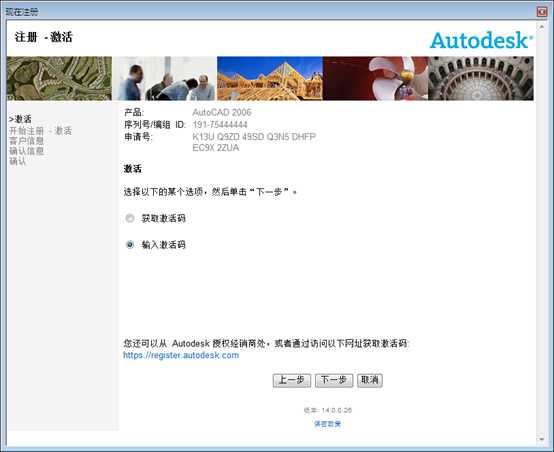Click request code line K13U Q9ZD 49SD
The width and height of the screenshot is (554, 452).
point(254,136)
